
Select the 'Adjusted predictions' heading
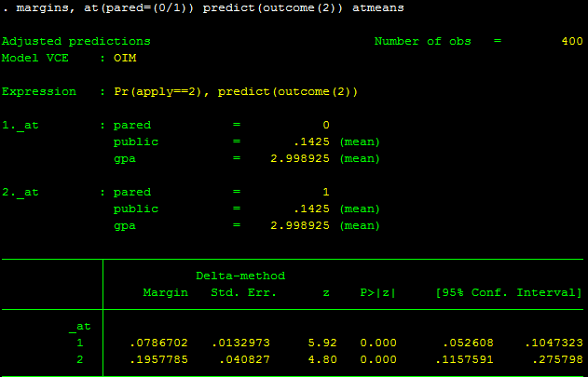pyautogui.click(x=75, y=42)
